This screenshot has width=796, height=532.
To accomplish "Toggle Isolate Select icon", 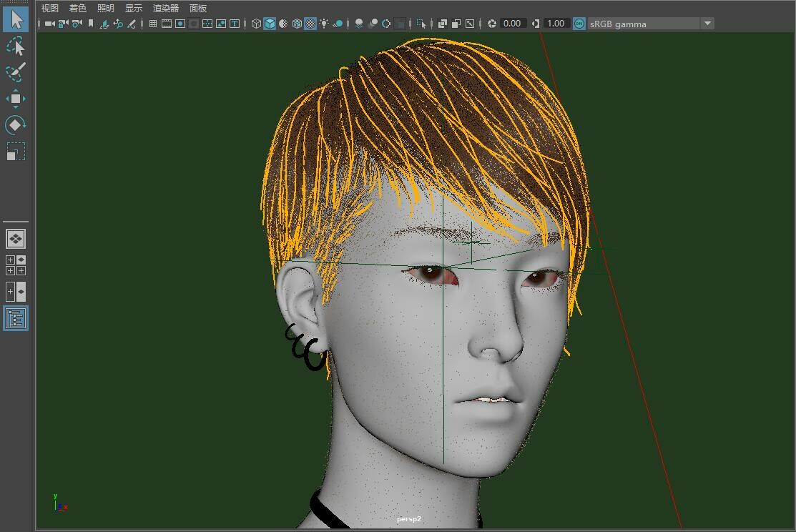I will (x=421, y=24).
